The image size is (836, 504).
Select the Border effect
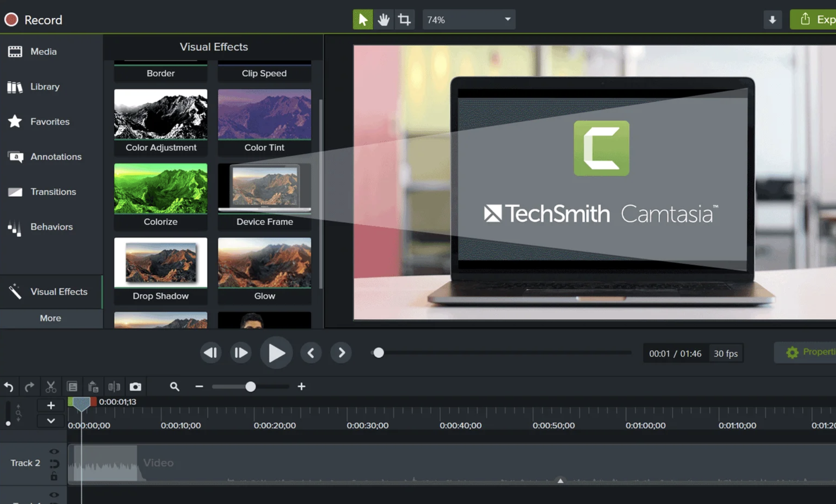(x=161, y=72)
